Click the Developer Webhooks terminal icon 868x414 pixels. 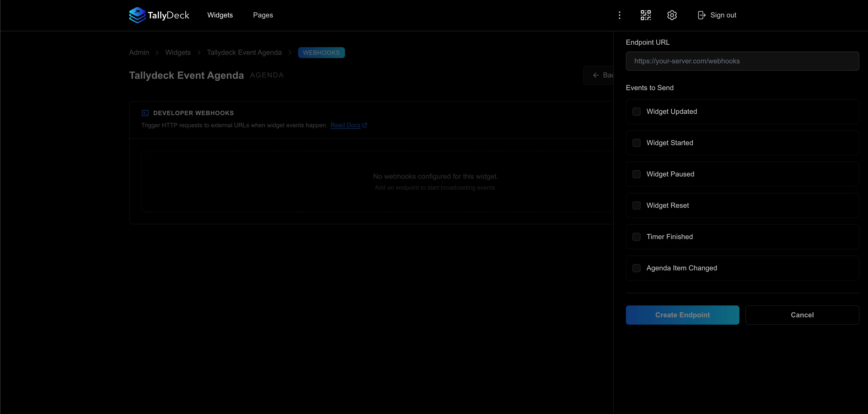pyautogui.click(x=145, y=113)
